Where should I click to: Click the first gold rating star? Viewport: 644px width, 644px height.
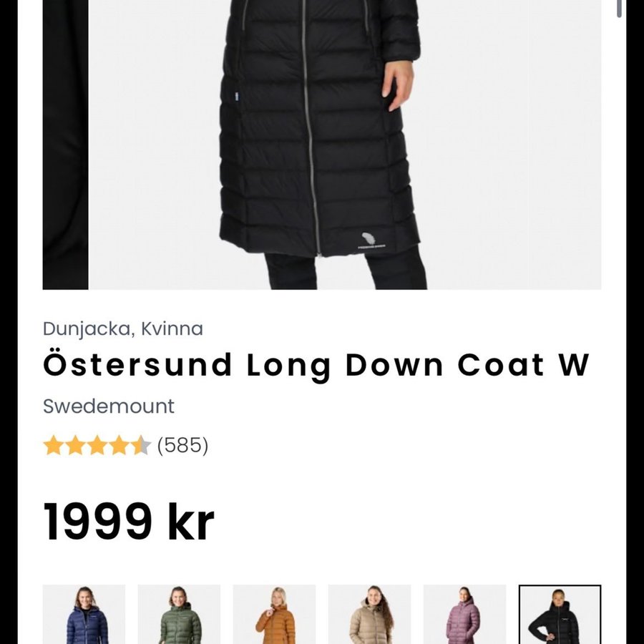(x=53, y=445)
